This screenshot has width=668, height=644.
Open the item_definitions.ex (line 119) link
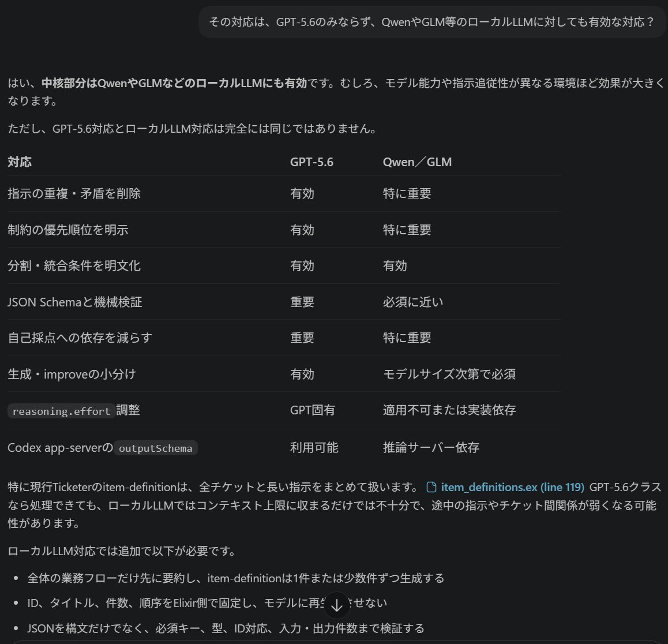(512, 486)
